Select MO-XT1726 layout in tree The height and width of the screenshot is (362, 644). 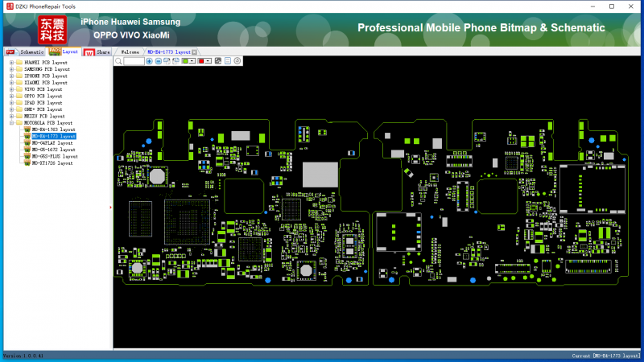pos(52,163)
